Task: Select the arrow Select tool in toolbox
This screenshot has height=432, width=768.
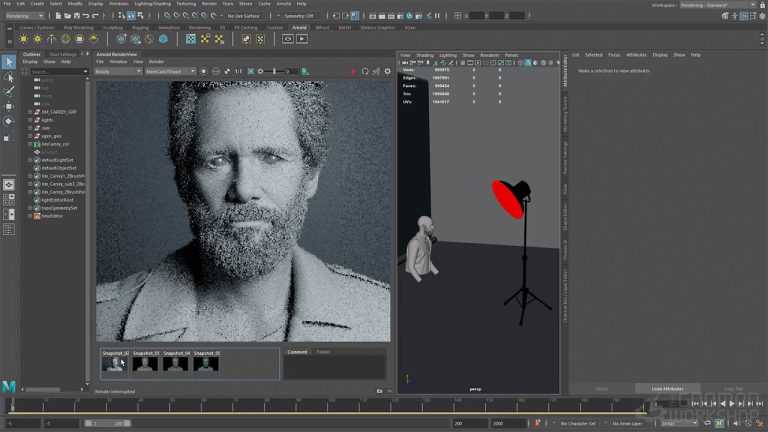Action: coord(9,62)
